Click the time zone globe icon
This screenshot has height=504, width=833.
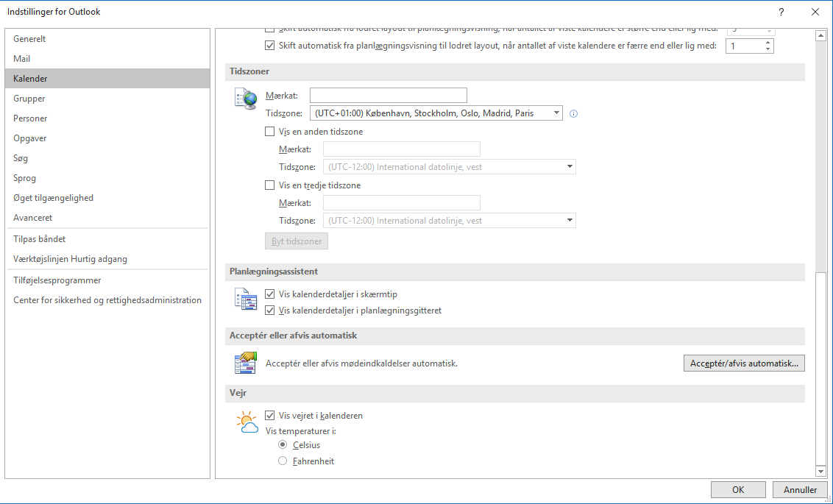coord(246,99)
